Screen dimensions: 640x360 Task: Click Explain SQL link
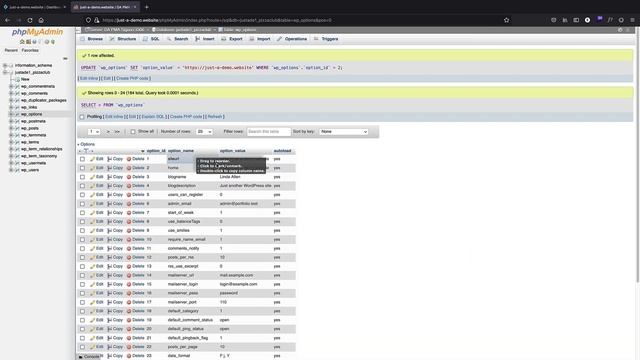tap(153, 117)
